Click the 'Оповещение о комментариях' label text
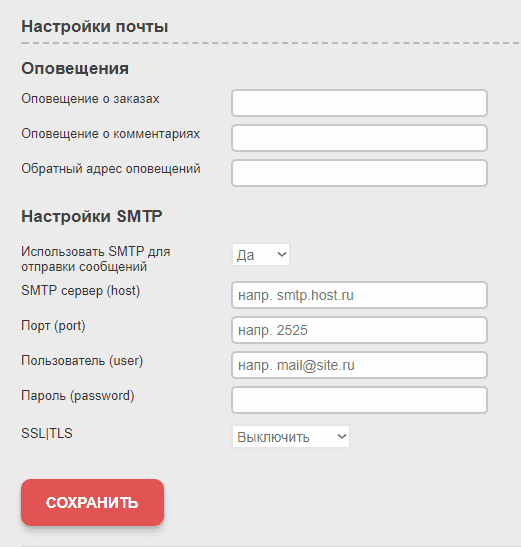521x547 pixels. (111, 134)
